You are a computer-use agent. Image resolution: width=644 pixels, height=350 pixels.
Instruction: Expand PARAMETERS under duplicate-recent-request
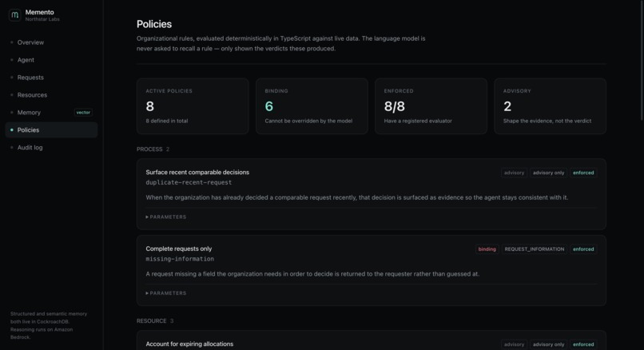(166, 217)
